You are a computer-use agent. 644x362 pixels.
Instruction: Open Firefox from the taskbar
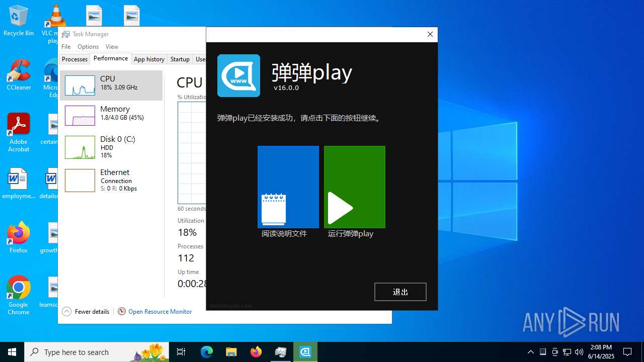pos(256,352)
